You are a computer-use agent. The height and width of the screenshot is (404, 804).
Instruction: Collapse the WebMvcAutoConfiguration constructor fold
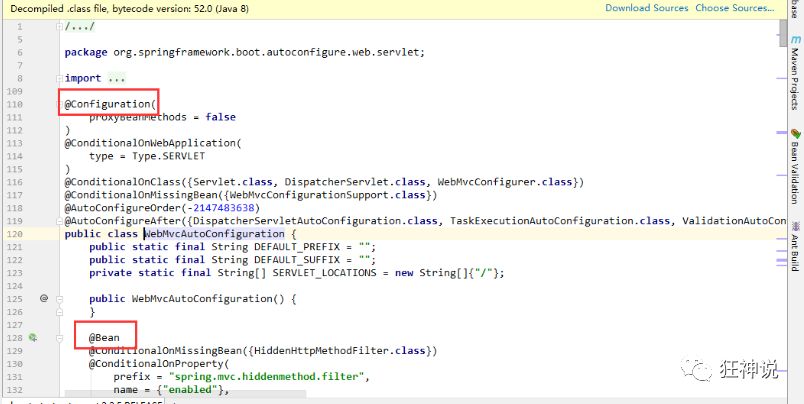point(59,298)
